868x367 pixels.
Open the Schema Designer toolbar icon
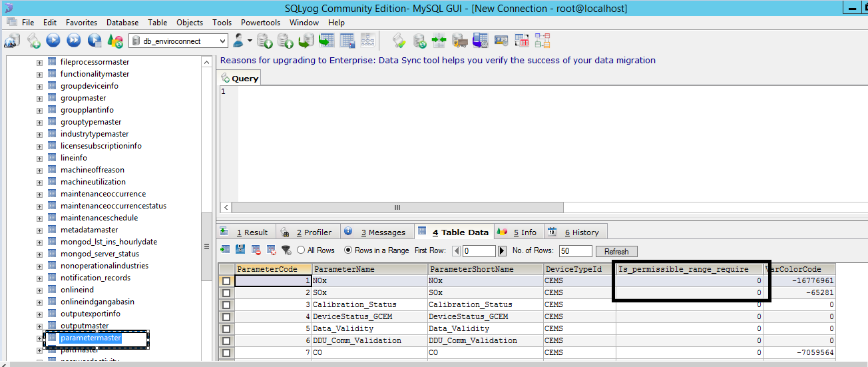point(367,41)
